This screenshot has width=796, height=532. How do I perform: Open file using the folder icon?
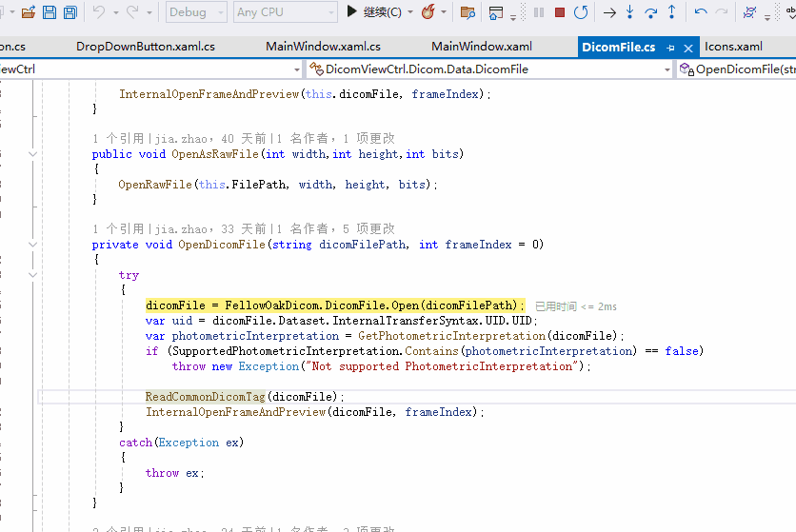pos(29,12)
